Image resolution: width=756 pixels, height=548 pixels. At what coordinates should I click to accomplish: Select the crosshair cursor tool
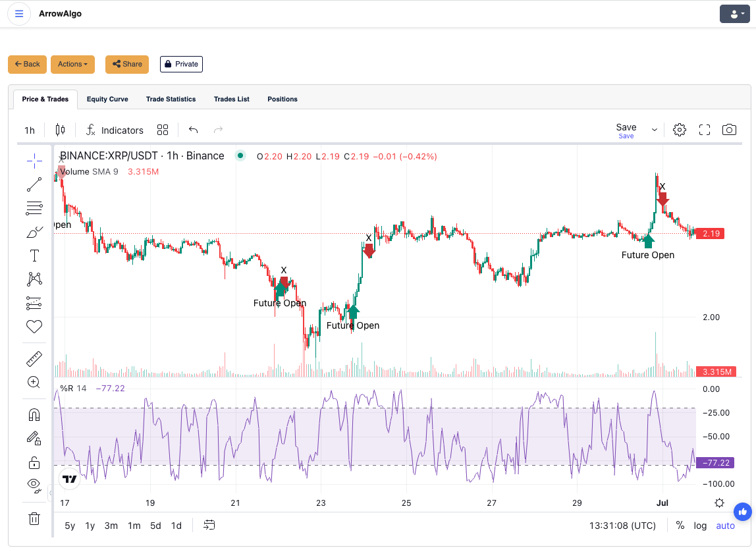click(34, 161)
